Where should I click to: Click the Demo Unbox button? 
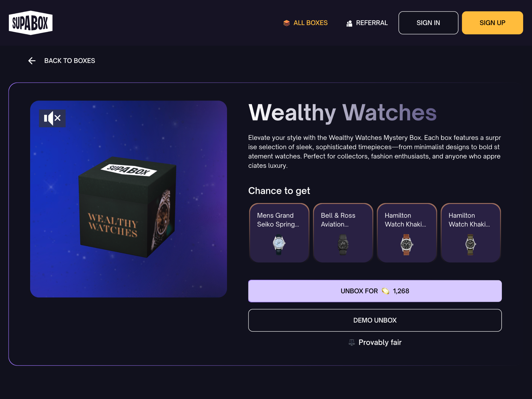(x=375, y=320)
